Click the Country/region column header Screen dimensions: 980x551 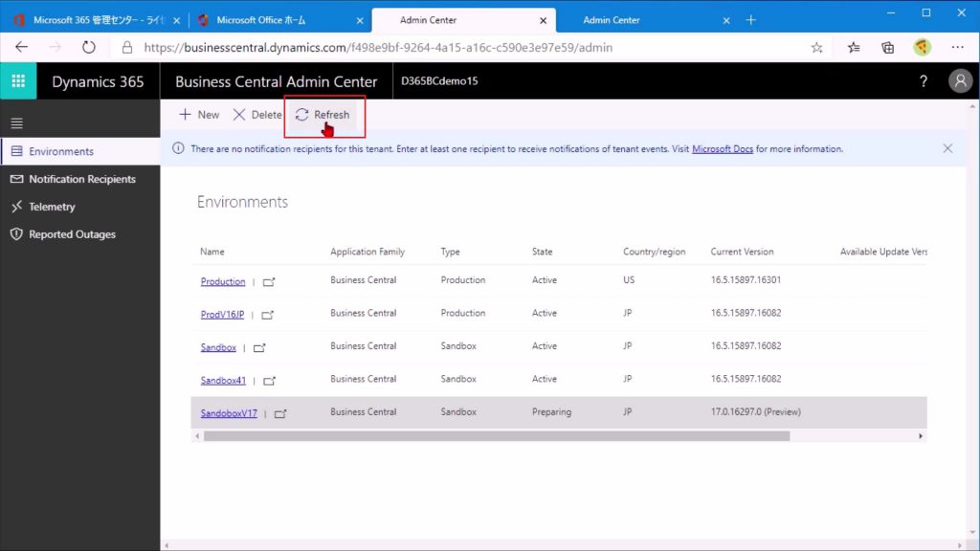654,252
